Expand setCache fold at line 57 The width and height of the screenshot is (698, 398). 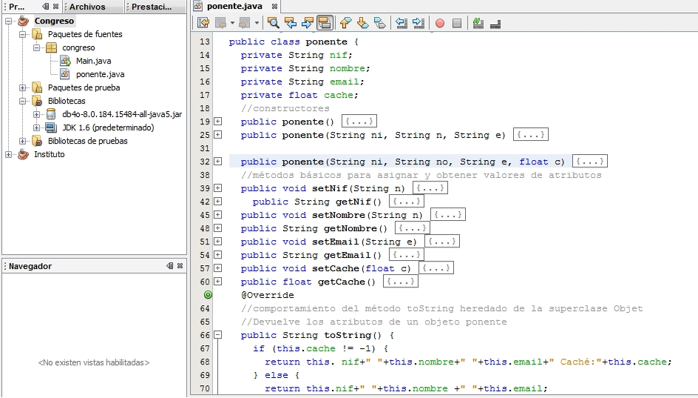[218, 268]
